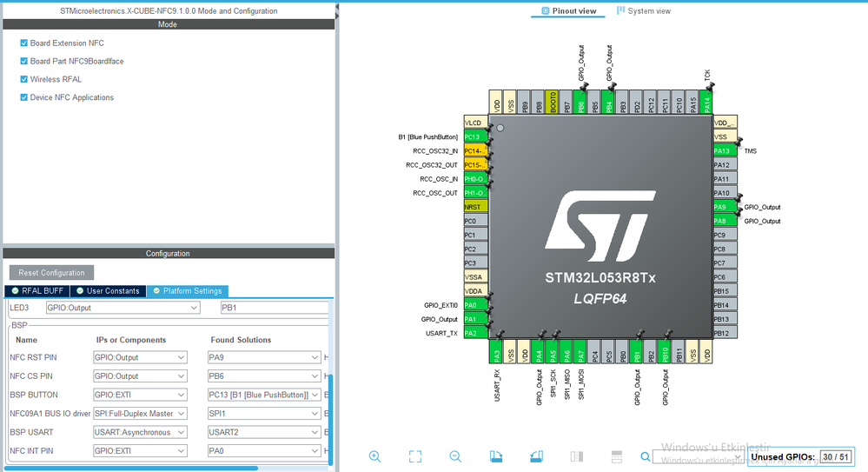Open NFC RST PIN component dropdown
The width and height of the screenshot is (868, 472).
(x=140, y=357)
